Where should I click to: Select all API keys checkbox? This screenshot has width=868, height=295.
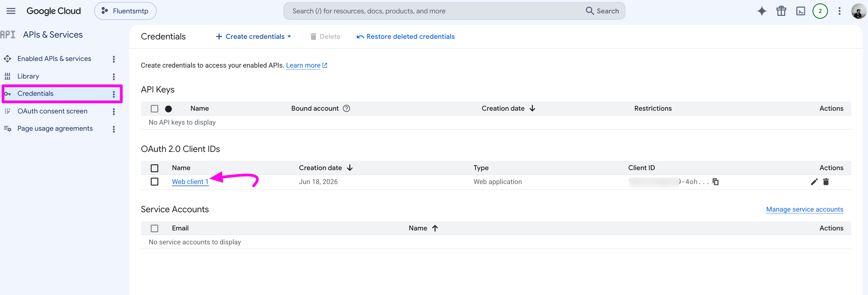[x=154, y=109]
